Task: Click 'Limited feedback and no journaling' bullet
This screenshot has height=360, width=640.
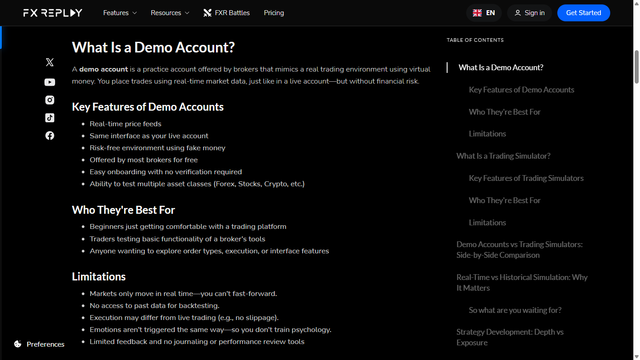Action: coord(197,342)
